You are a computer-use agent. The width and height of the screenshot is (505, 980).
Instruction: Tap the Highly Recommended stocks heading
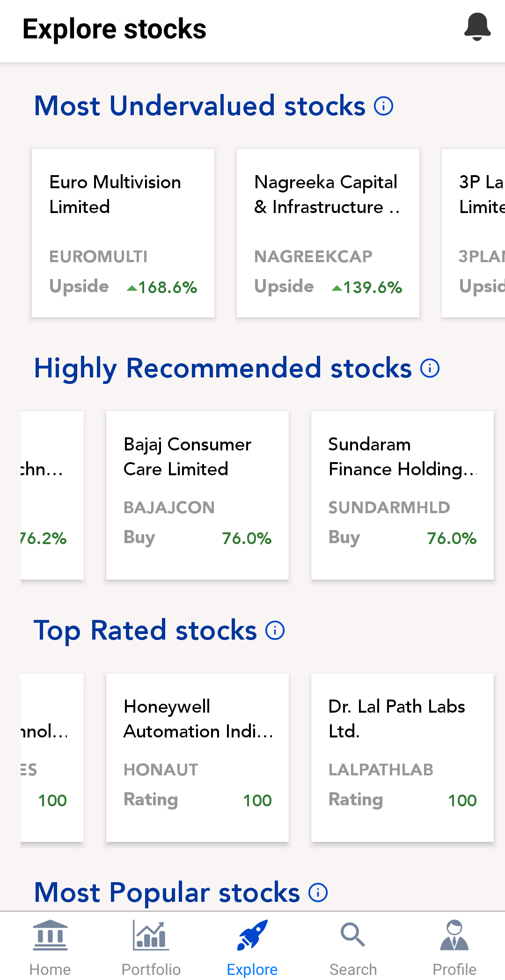click(223, 368)
